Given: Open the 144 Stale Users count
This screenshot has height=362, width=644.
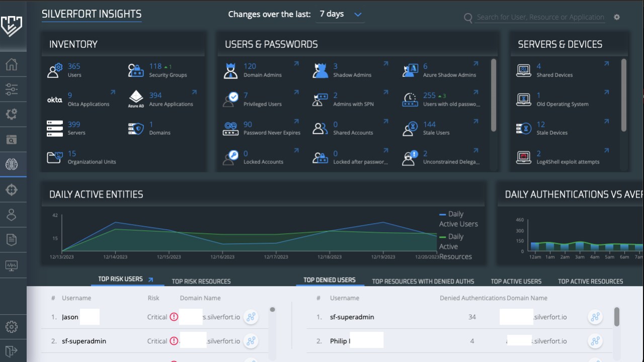Looking at the screenshot, I should pos(429,124).
